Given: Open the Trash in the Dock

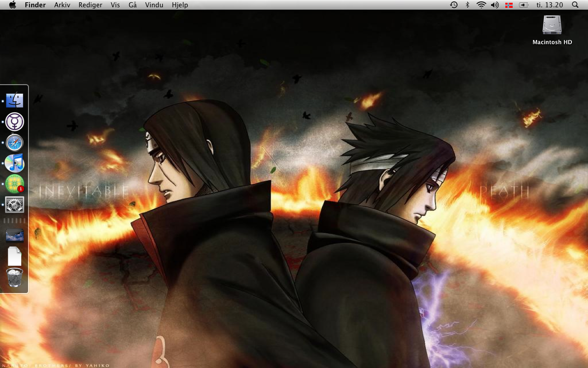Looking at the screenshot, I should click(x=15, y=278).
